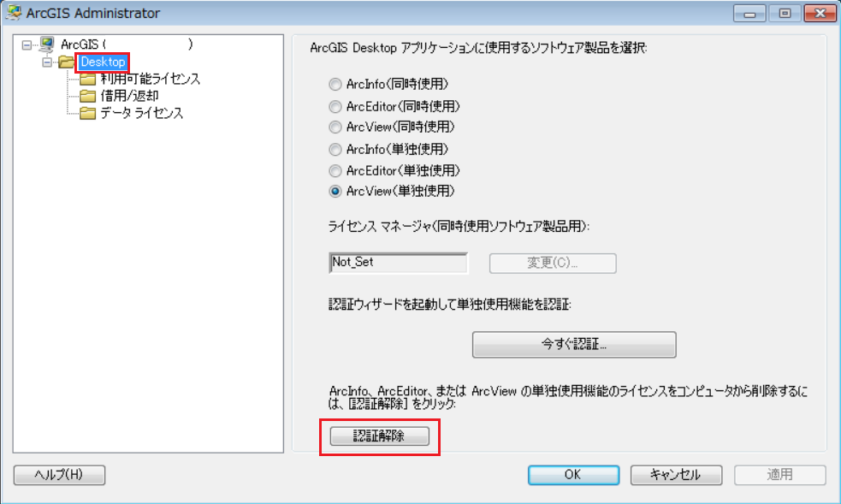Click the OK button
Image resolution: width=841 pixels, height=504 pixels.
pyautogui.click(x=573, y=475)
